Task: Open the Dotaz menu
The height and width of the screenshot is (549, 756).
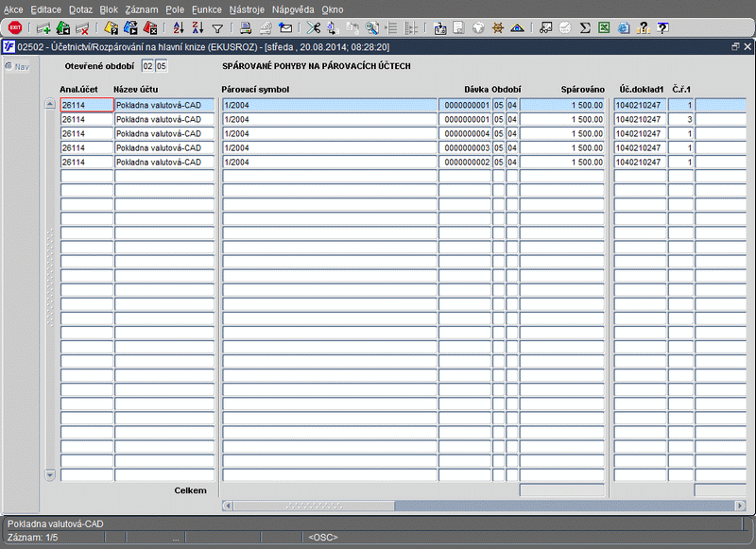Action: coord(80,9)
